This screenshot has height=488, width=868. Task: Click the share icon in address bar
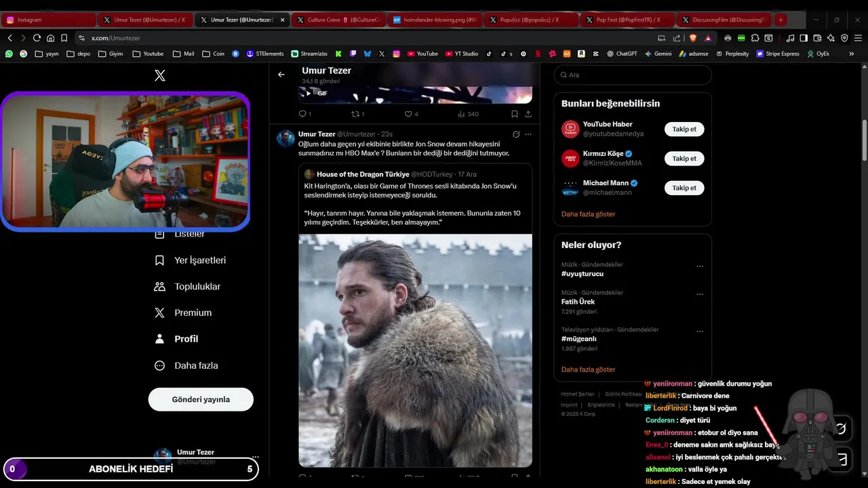[677, 38]
